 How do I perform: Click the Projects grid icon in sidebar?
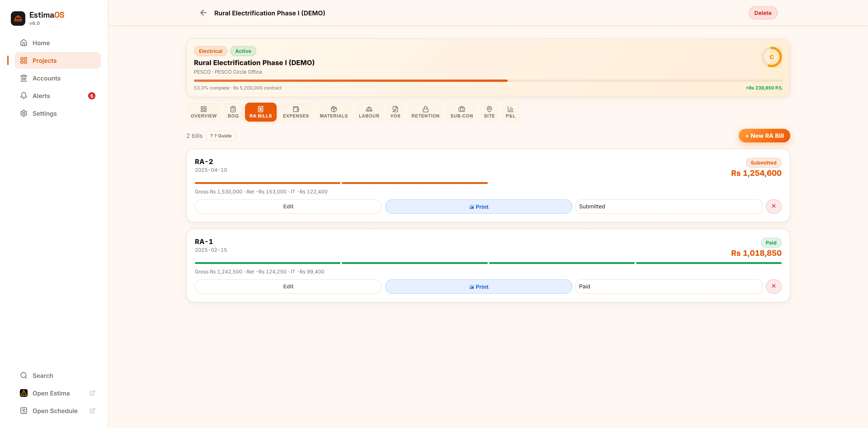click(24, 60)
